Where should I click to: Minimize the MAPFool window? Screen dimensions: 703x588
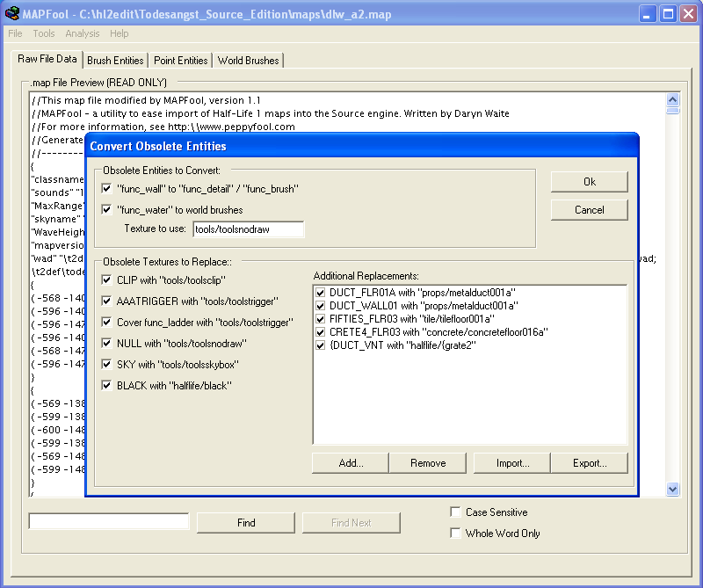click(x=647, y=14)
